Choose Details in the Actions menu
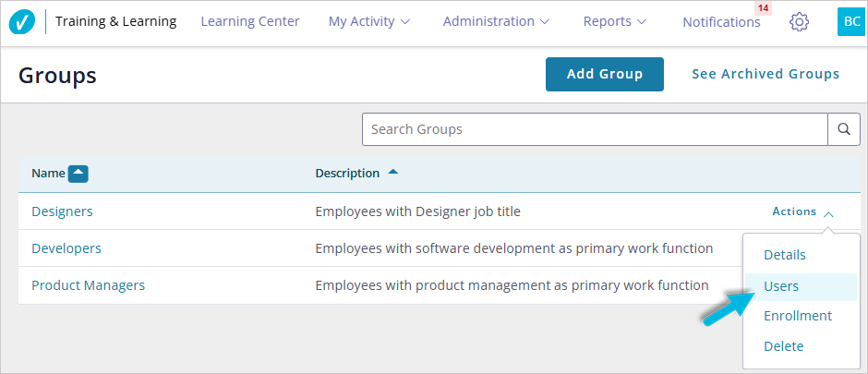 click(784, 255)
